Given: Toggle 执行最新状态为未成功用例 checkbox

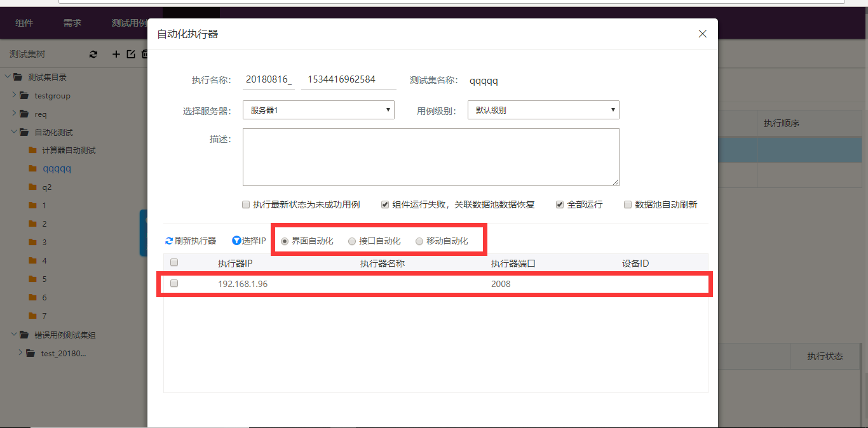Looking at the screenshot, I should (246, 204).
